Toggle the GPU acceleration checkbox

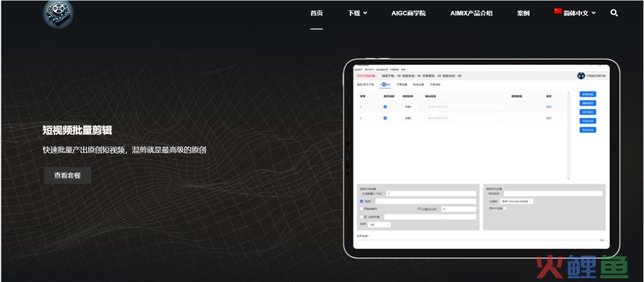(x=505, y=208)
